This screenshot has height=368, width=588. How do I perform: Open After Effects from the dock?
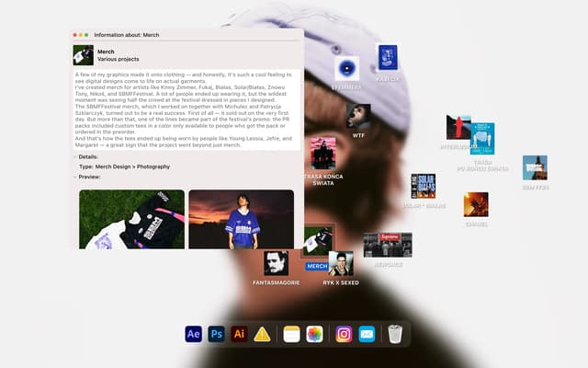[194, 334]
